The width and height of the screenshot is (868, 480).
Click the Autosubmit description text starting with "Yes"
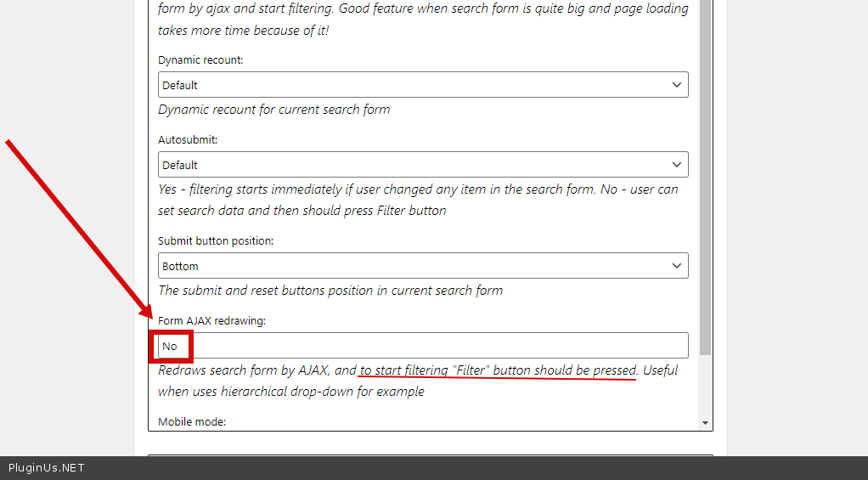click(x=418, y=200)
